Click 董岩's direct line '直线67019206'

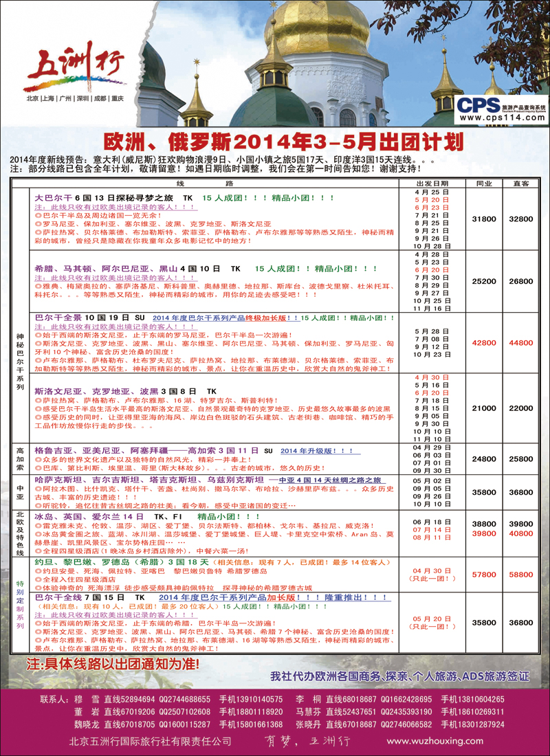coord(130,711)
